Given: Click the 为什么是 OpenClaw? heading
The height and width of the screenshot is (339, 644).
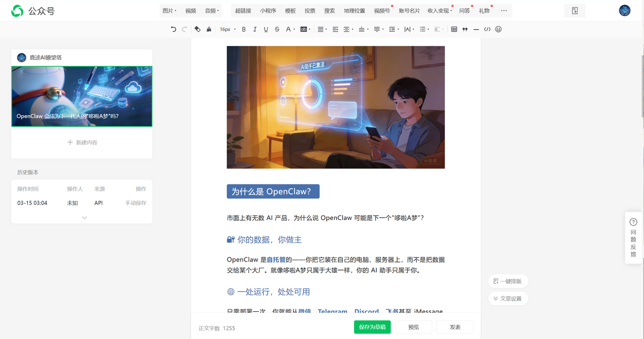Looking at the screenshot, I should (x=273, y=191).
